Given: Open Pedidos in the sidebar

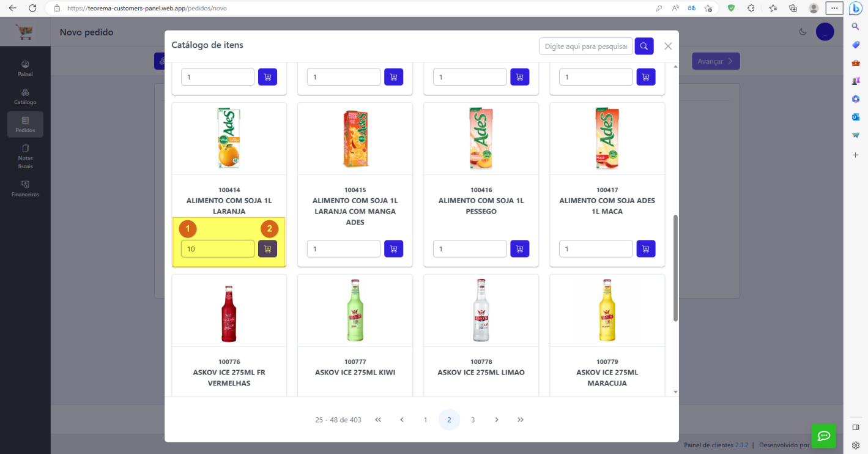Looking at the screenshot, I should pyautogui.click(x=25, y=125).
